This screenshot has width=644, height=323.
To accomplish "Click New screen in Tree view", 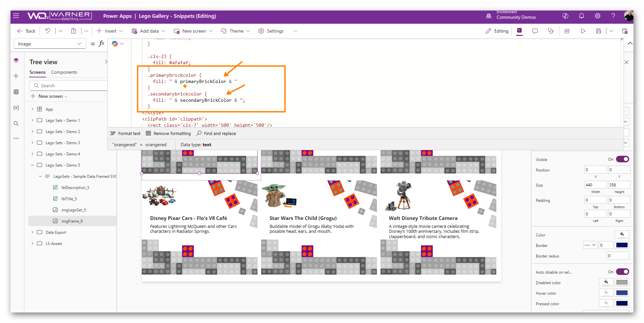I will point(49,96).
